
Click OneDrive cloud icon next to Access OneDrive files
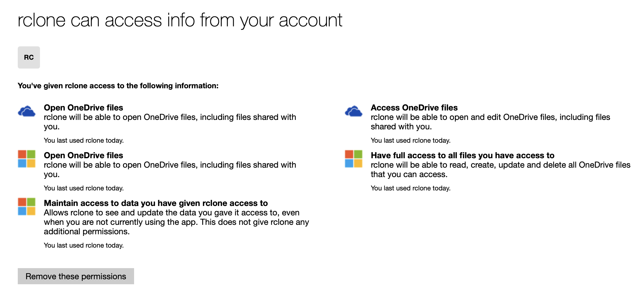coord(353,111)
